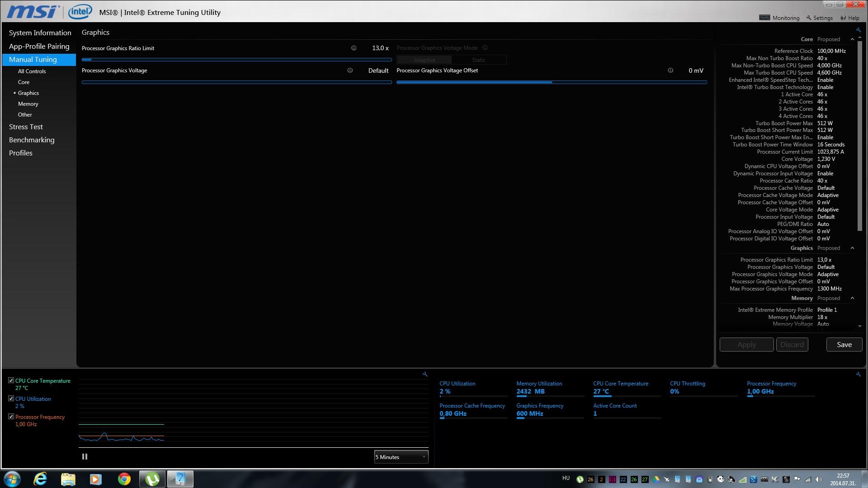Click the Max Processor Graphics Frequency 1300 MHz value
This screenshot has width=868, height=488.
click(829, 289)
